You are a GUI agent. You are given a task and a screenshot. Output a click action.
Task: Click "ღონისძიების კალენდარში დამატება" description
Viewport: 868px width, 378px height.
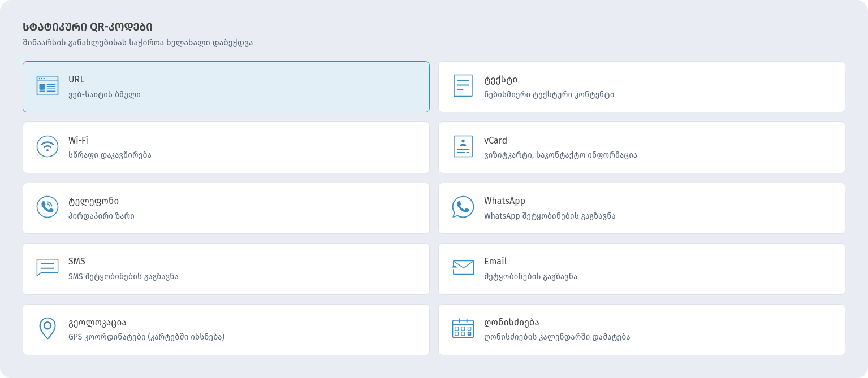pos(557,337)
